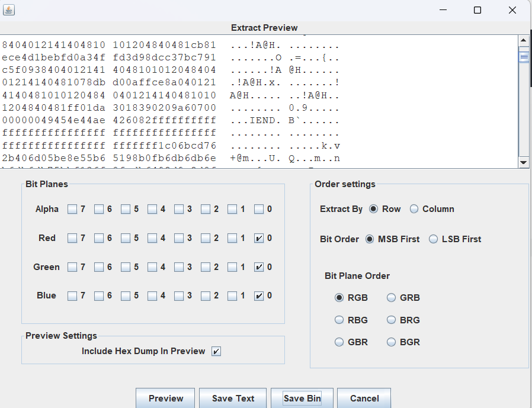Image resolution: width=532 pixels, height=408 pixels.
Task: Click hex line starting with 8404012141404810
Action: (171, 45)
